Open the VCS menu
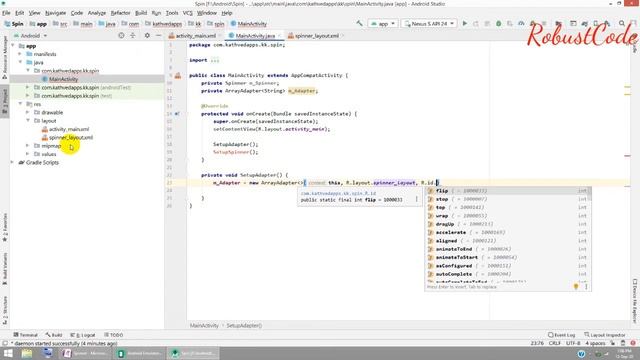 [187, 13]
